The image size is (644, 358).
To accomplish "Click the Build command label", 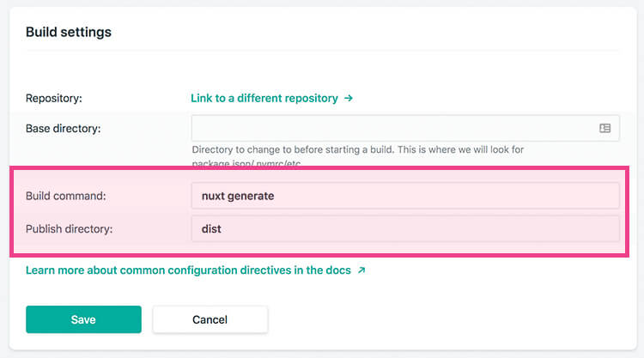I will [65, 196].
